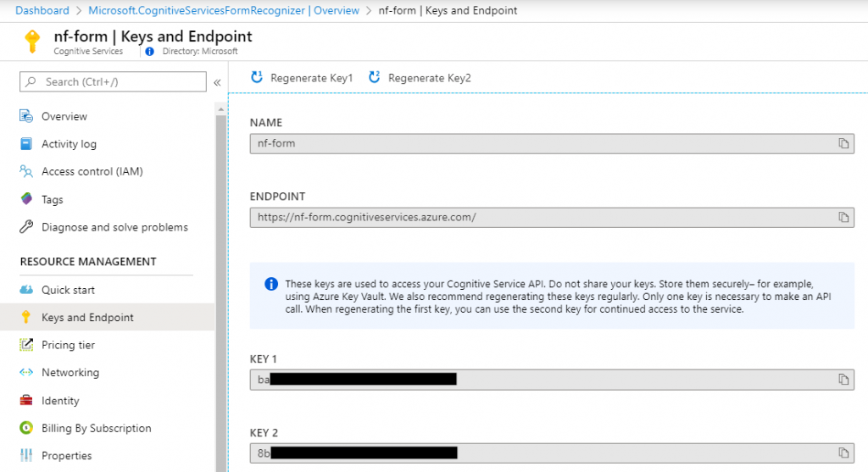Click the Diagnose and solve problems wrench icon

(26, 227)
